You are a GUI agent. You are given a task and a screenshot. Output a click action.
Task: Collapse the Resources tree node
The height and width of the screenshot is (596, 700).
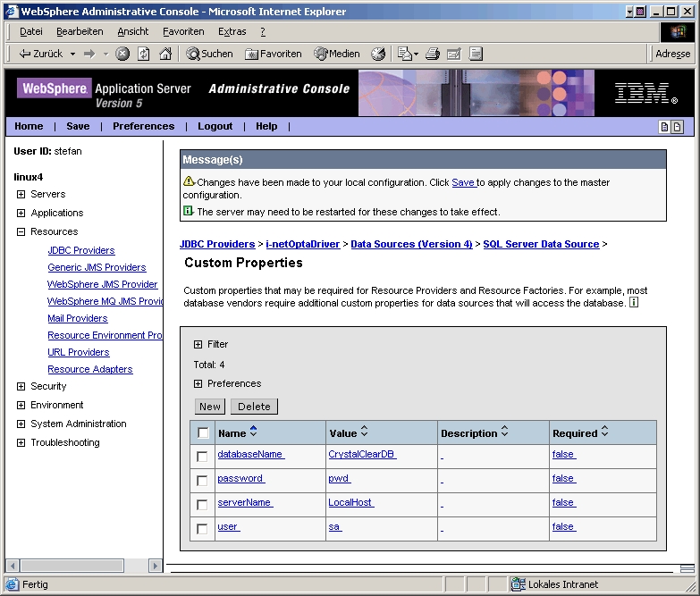[21, 231]
